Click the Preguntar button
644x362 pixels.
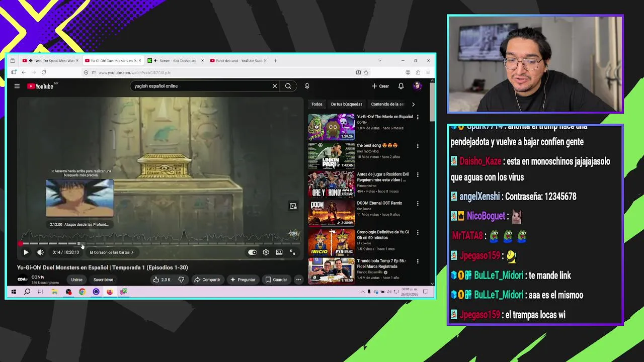(x=243, y=280)
